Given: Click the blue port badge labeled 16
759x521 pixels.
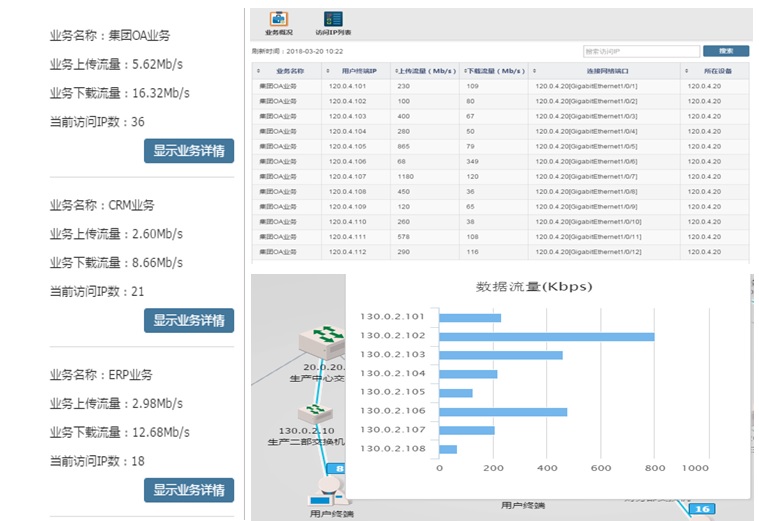Looking at the screenshot, I should 702,509.
